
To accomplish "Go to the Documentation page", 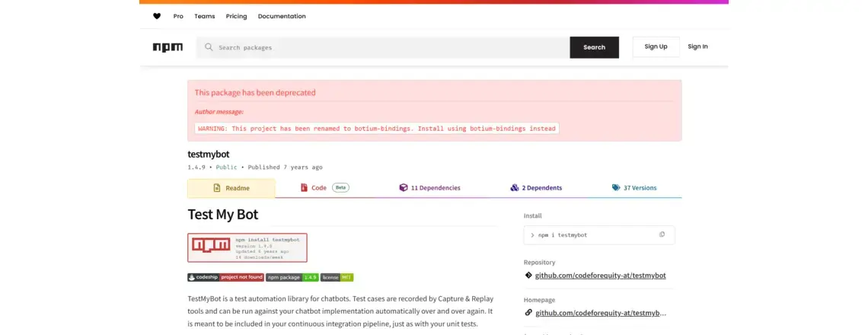I will pos(282,16).
